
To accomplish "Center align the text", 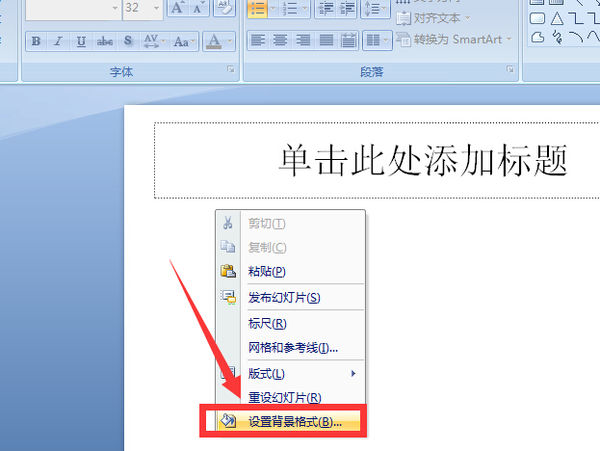I will click(279, 42).
